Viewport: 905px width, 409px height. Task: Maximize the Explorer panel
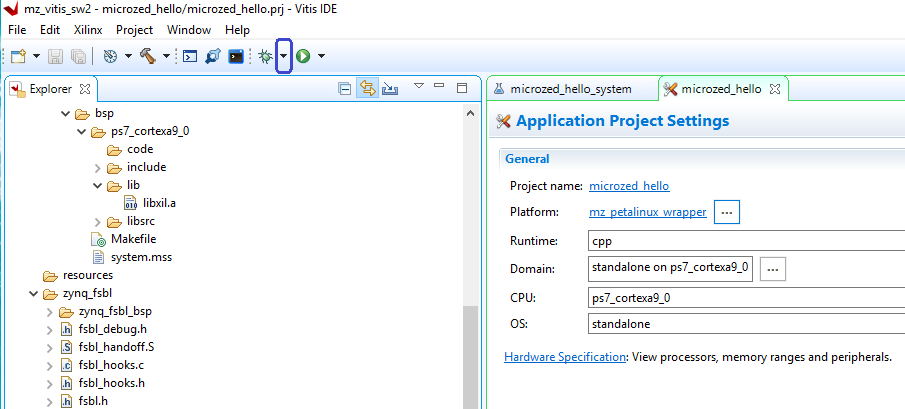pos(462,88)
